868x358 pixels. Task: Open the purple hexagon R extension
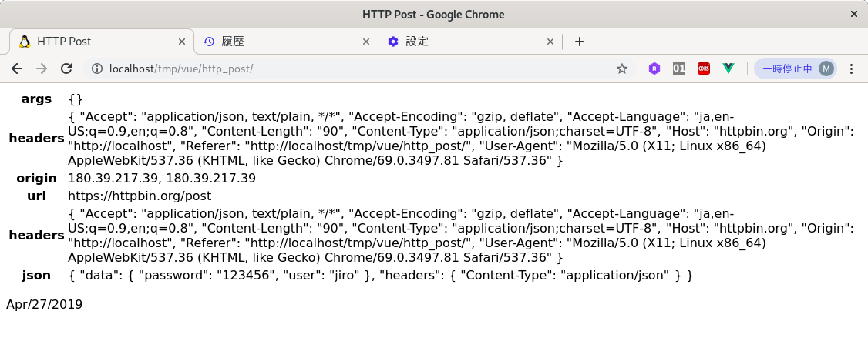coord(654,69)
